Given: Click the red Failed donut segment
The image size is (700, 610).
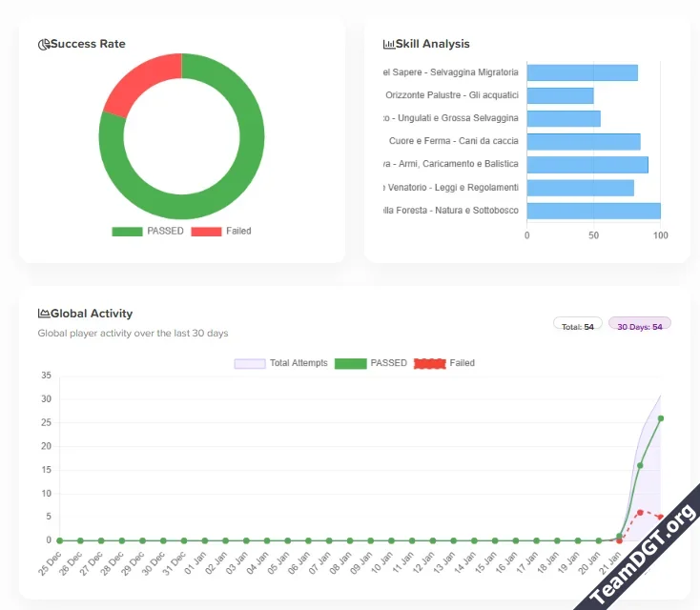Looking at the screenshot, I should (138, 84).
